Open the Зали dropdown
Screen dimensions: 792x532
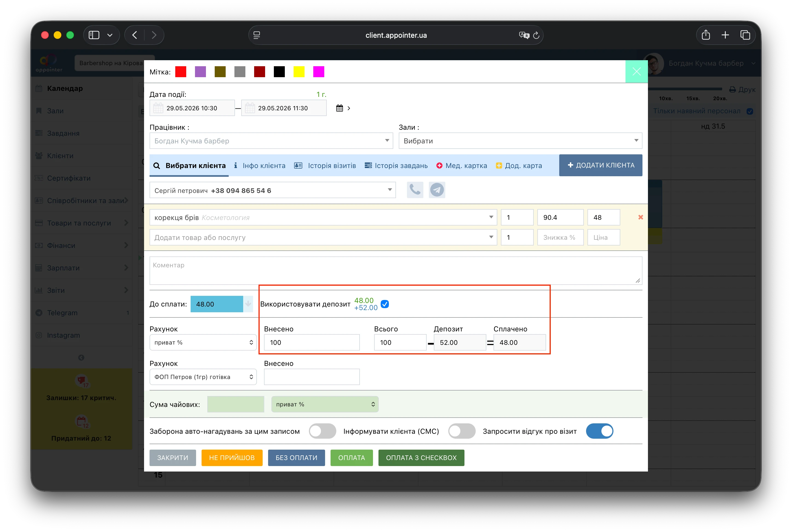click(520, 141)
